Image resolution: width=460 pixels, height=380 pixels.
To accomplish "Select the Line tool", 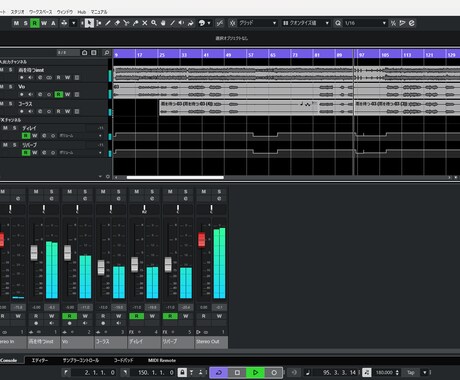I will point(172,23).
